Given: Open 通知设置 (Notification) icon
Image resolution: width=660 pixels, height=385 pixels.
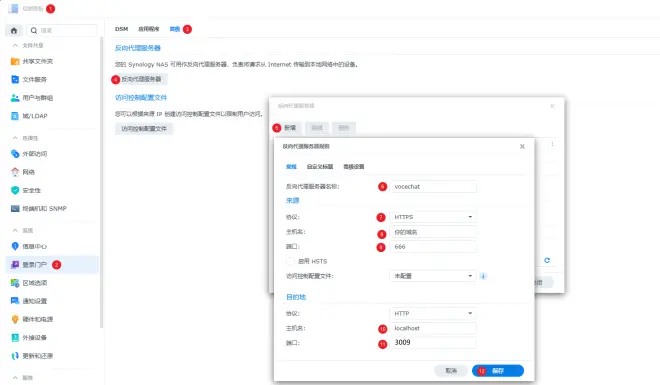Looking at the screenshot, I should (x=15, y=301).
